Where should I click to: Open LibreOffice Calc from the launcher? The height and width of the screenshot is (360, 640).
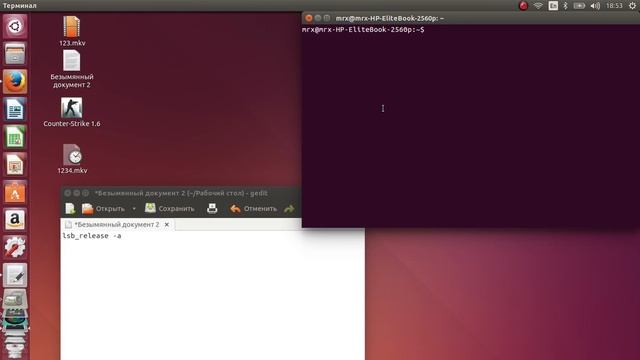pyautogui.click(x=15, y=137)
